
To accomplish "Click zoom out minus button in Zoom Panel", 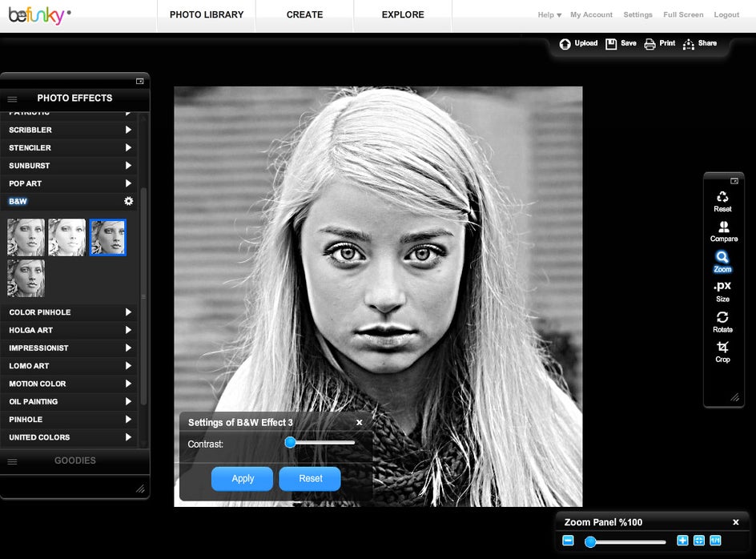I will (568, 541).
